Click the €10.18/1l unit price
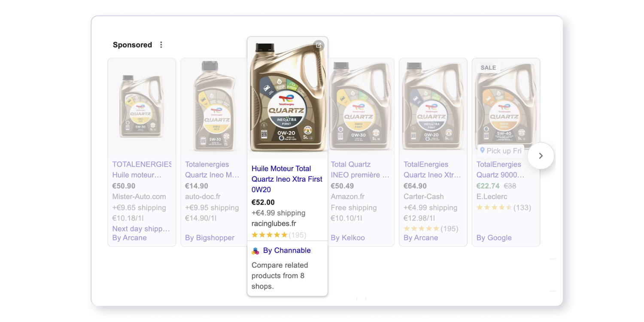644x322 pixels. pos(128,218)
